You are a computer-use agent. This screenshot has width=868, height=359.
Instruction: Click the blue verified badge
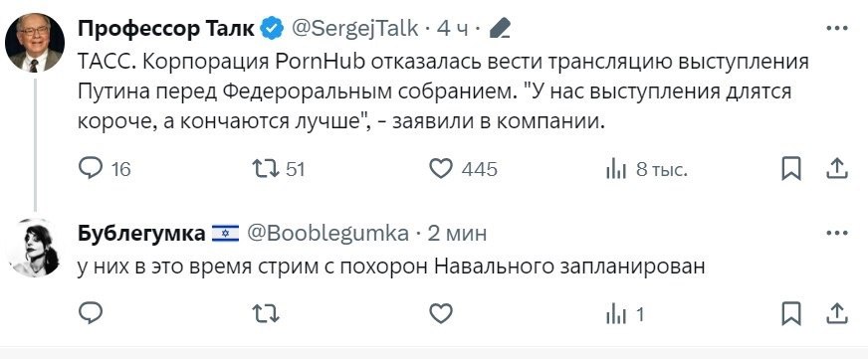273,28
